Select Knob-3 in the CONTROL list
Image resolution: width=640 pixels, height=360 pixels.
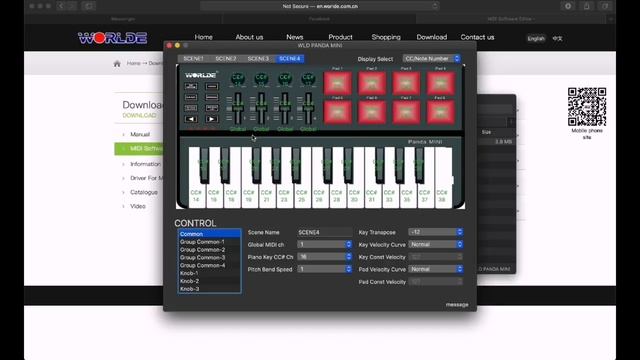[209, 289]
